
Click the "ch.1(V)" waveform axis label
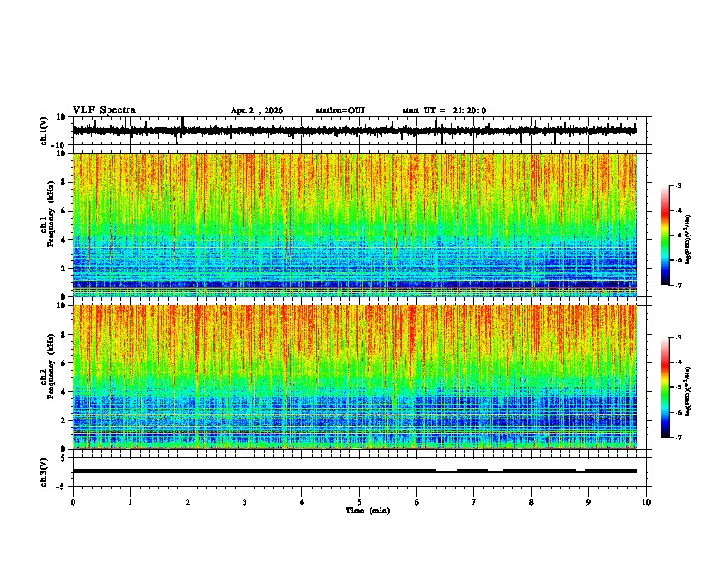44,131
